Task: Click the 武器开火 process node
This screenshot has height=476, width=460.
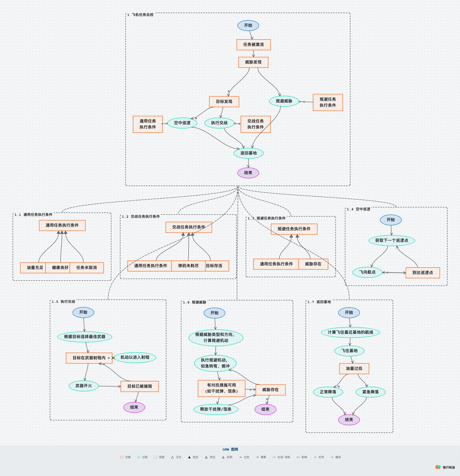Action: pyautogui.click(x=84, y=386)
